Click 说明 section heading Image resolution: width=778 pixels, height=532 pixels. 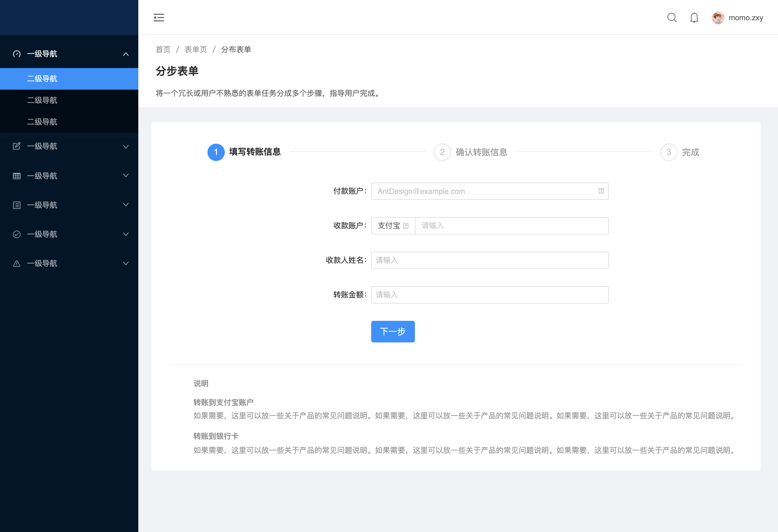pyautogui.click(x=201, y=383)
